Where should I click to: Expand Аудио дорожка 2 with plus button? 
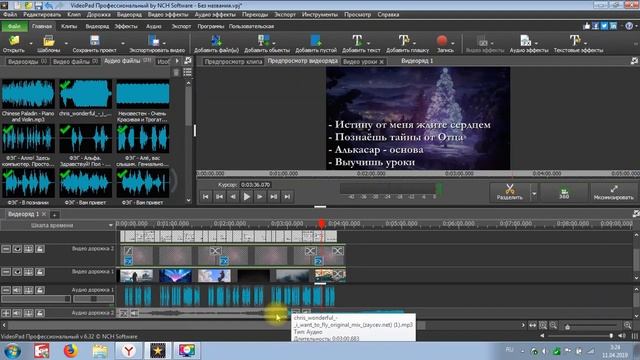[x=6, y=313]
